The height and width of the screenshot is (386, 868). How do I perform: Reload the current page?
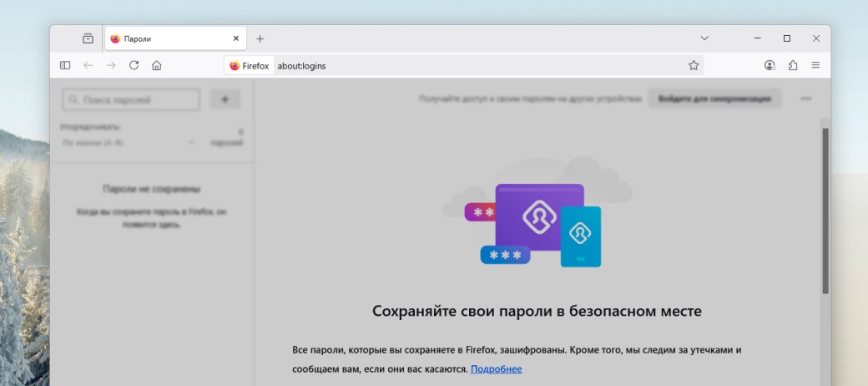pyautogui.click(x=134, y=65)
